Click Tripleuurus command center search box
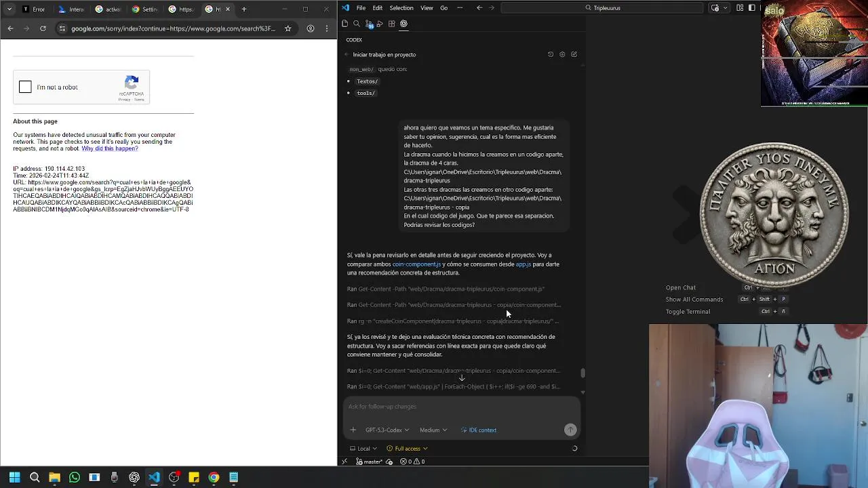The width and height of the screenshot is (868, 488). (x=602, y=8)
